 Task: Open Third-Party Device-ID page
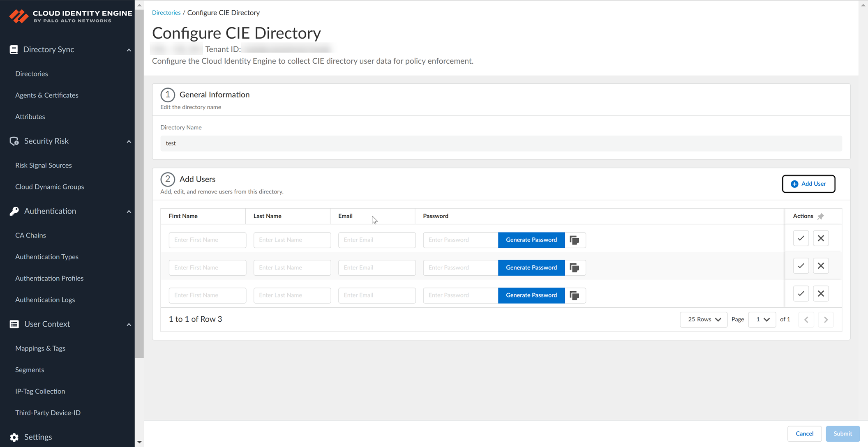pos(48,413)
